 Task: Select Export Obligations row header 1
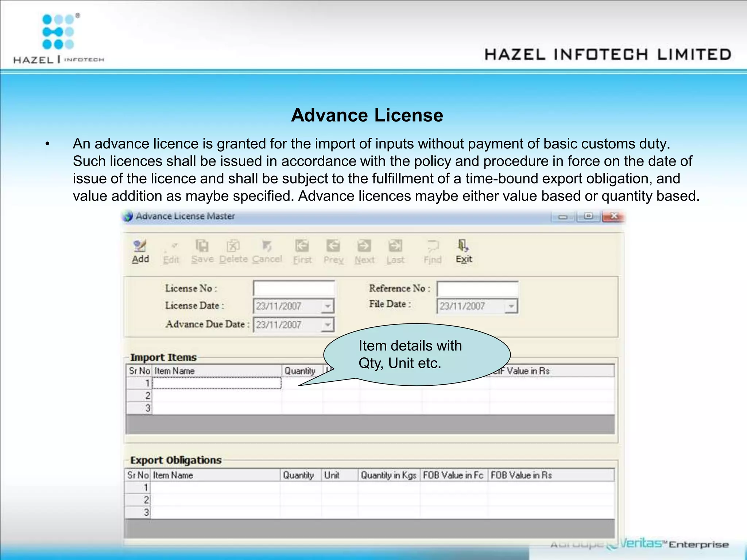[138, 487]
